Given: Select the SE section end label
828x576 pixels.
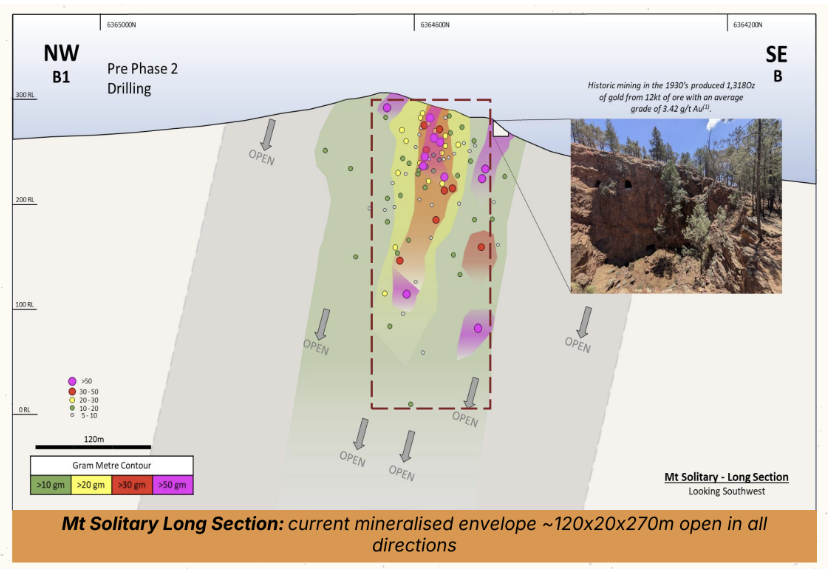Looking at the screenshot, I should 776,54.
